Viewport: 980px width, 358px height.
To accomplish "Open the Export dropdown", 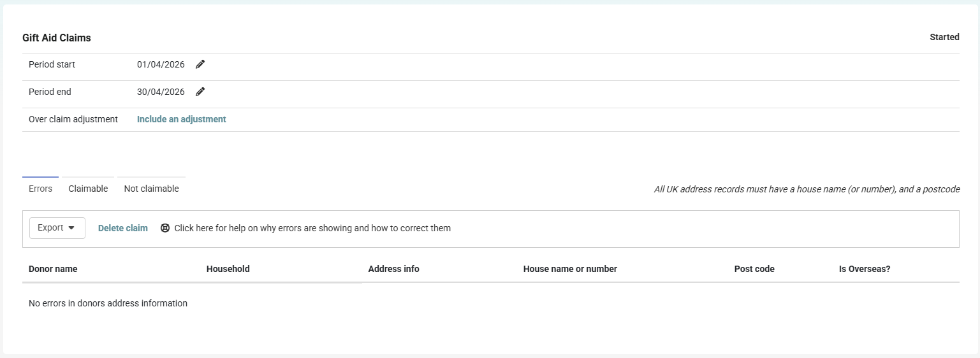I will pos(57,228).
